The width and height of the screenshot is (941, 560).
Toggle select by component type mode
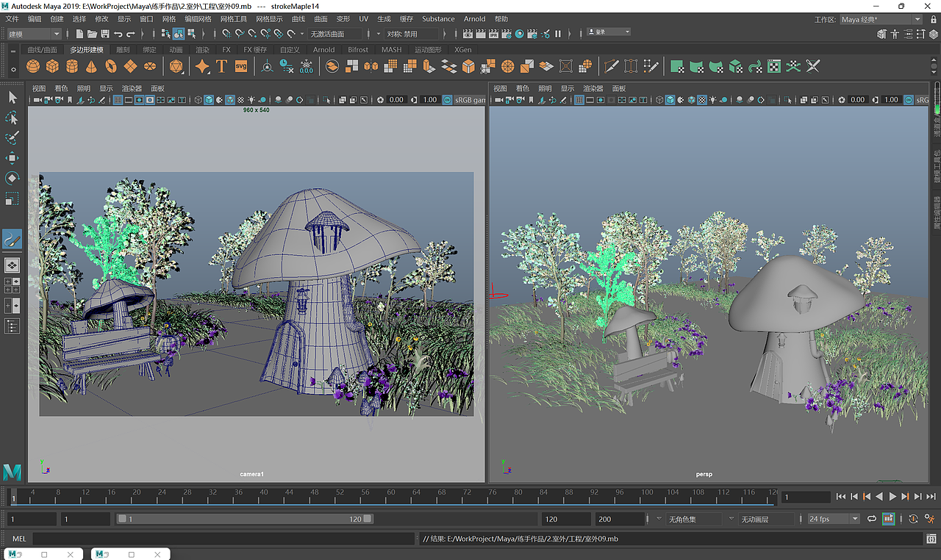(192, 34)
